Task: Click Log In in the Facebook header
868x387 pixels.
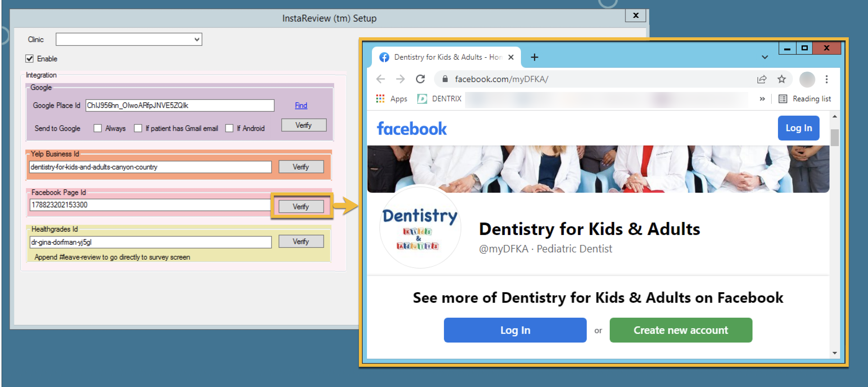Action: tap(798, 128)
